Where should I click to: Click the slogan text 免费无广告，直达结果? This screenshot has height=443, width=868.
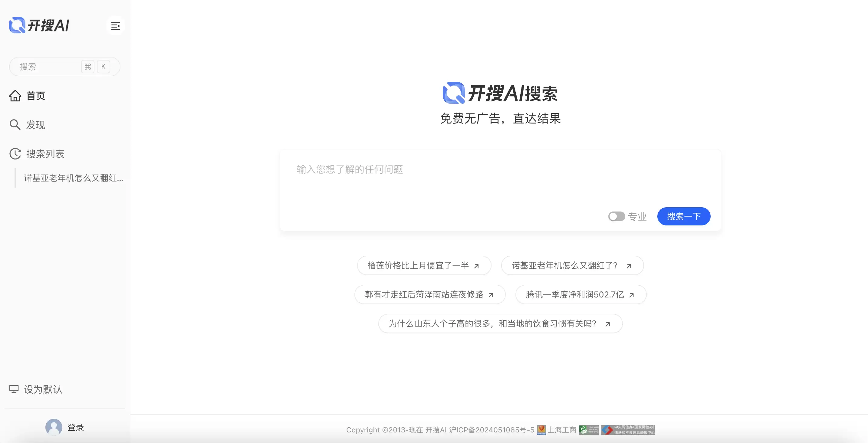(x=500, y=118)
